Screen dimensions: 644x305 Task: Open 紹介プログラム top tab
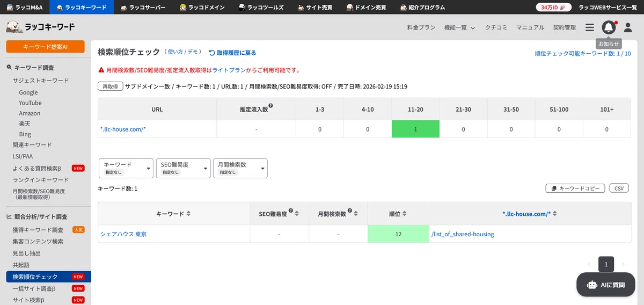point(422,8)
